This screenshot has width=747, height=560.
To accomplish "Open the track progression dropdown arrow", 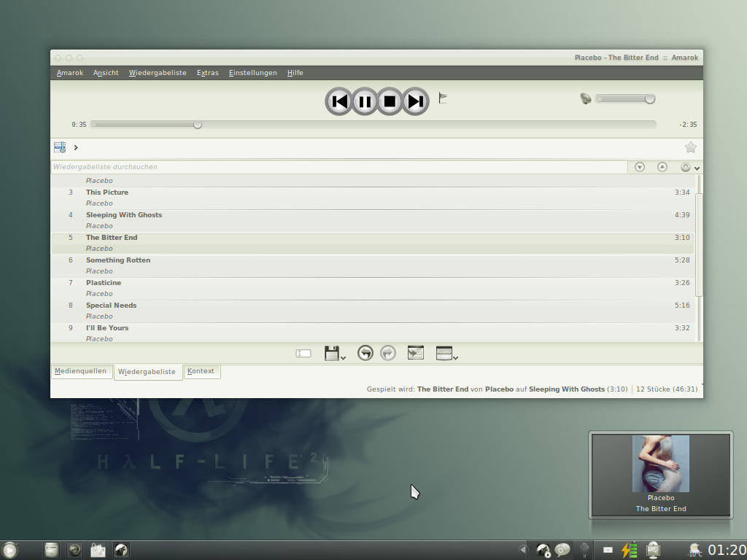I will [455, 357].
